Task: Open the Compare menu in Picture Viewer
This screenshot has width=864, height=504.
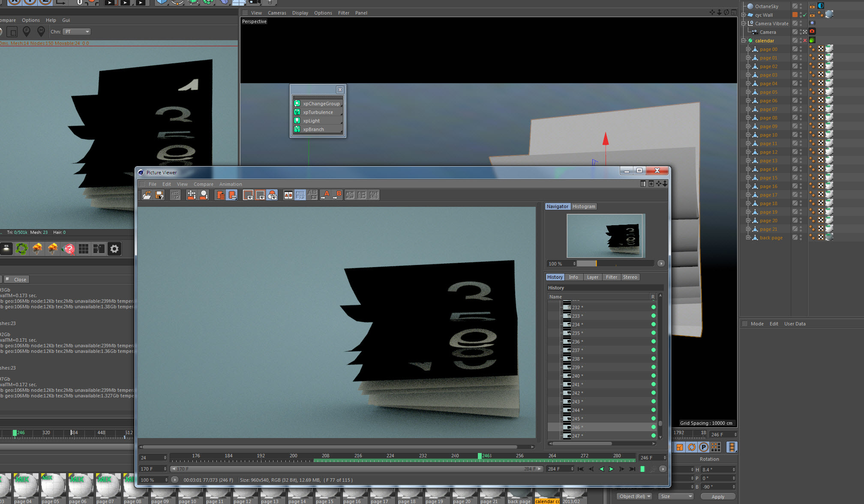Action: tap(203, 184)
